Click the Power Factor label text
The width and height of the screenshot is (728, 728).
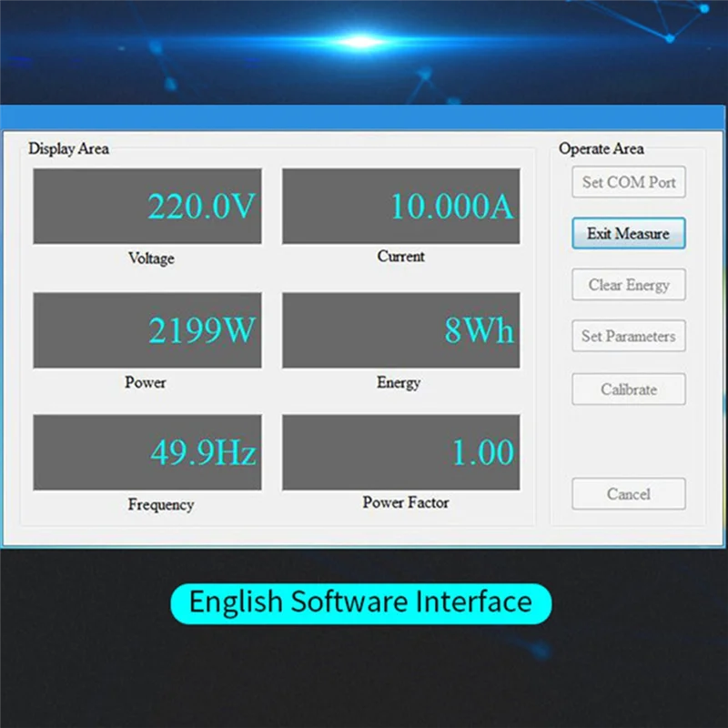tap(406, 503)
